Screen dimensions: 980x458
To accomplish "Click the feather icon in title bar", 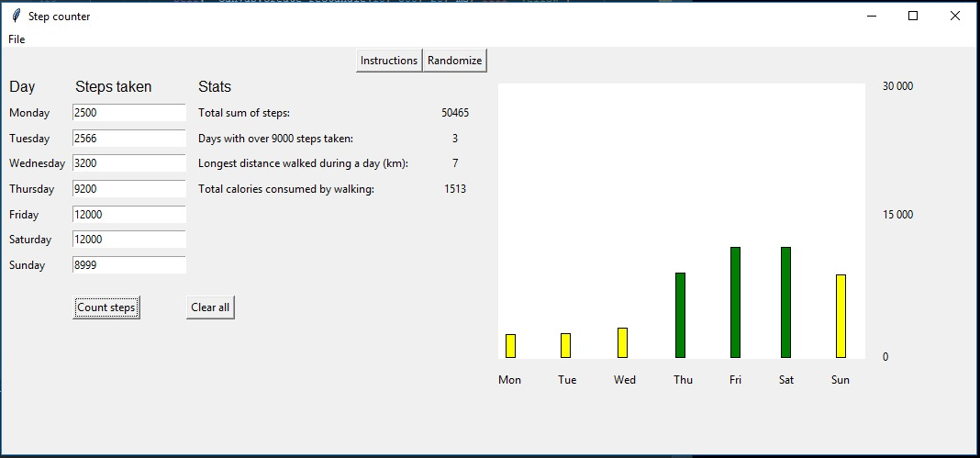I will (16, 16).
